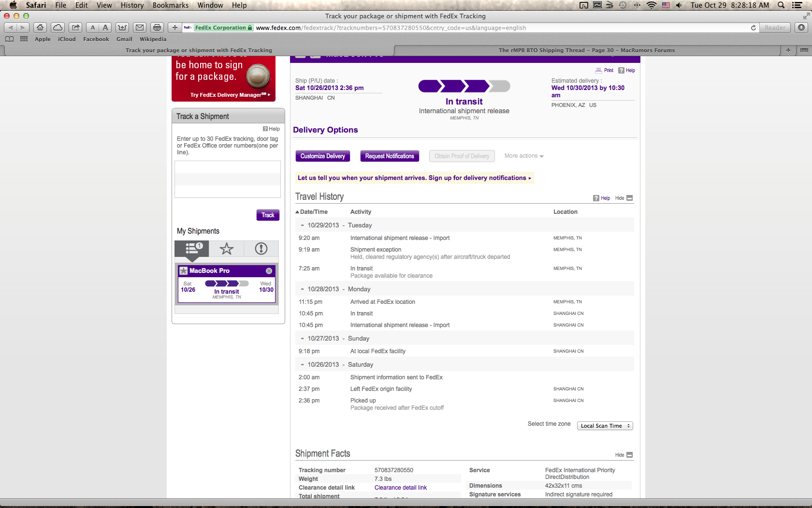Hide the Shipment Facts section
The height and width of the screenshot is (508, 812).
tap(624, 455)
